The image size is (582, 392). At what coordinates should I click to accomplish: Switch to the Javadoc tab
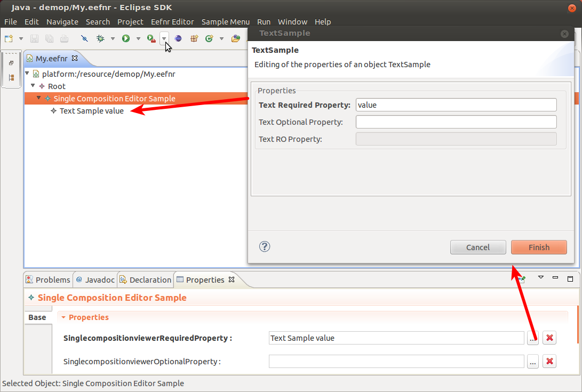click(x=95, y=280)
